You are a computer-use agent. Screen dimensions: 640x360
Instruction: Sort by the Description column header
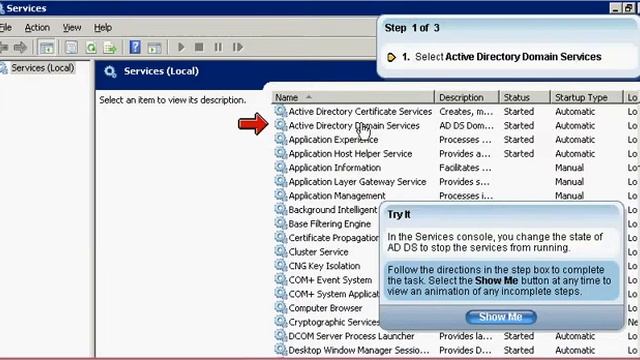click(x=467, y=98)
